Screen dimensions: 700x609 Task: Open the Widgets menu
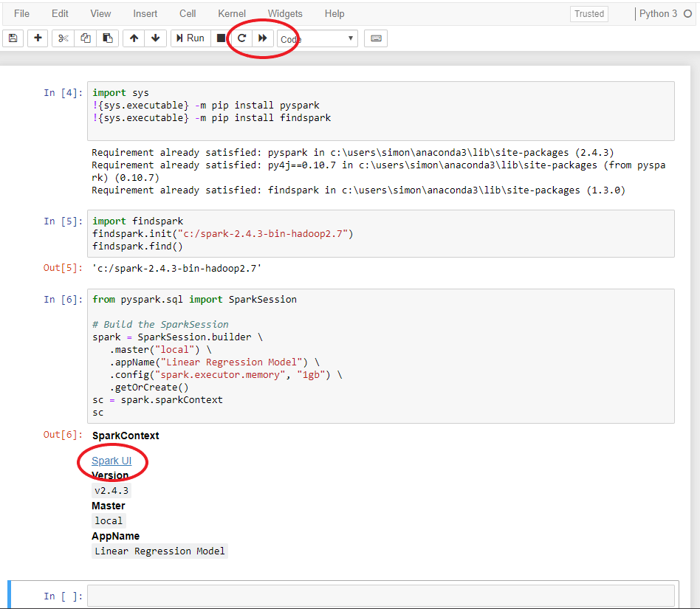coord(285,13)
